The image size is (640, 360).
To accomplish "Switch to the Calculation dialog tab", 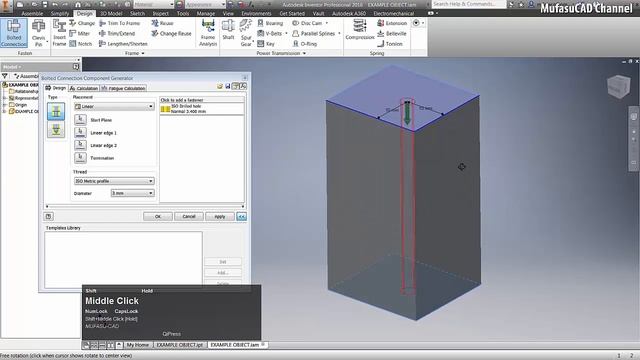I will coord(84,88).
